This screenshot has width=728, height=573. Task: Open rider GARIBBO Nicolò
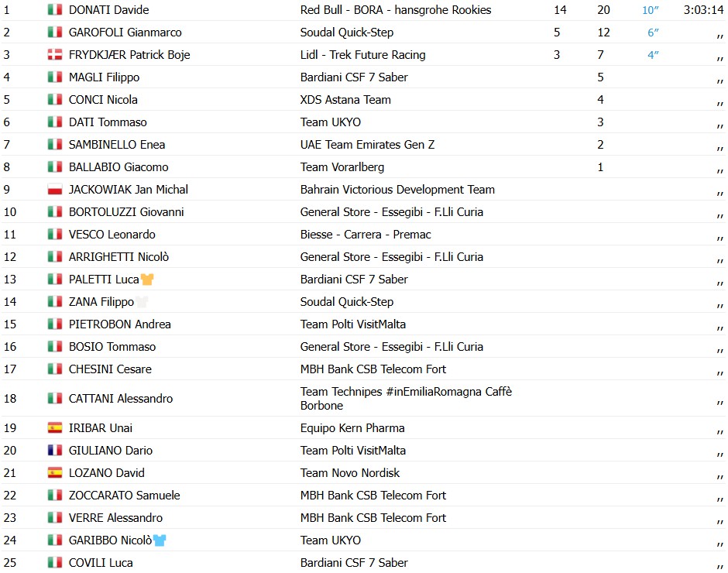110,540
